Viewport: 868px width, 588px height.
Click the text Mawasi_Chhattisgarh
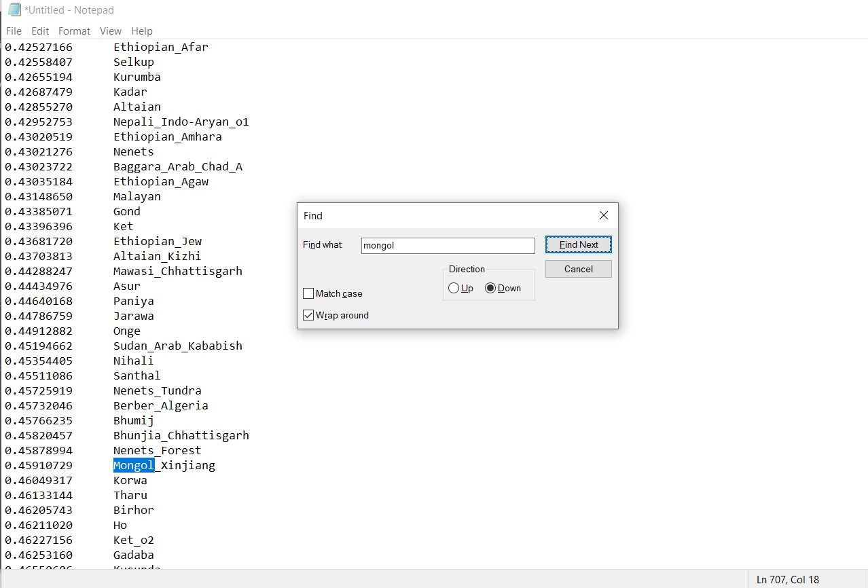coord(178,272)
